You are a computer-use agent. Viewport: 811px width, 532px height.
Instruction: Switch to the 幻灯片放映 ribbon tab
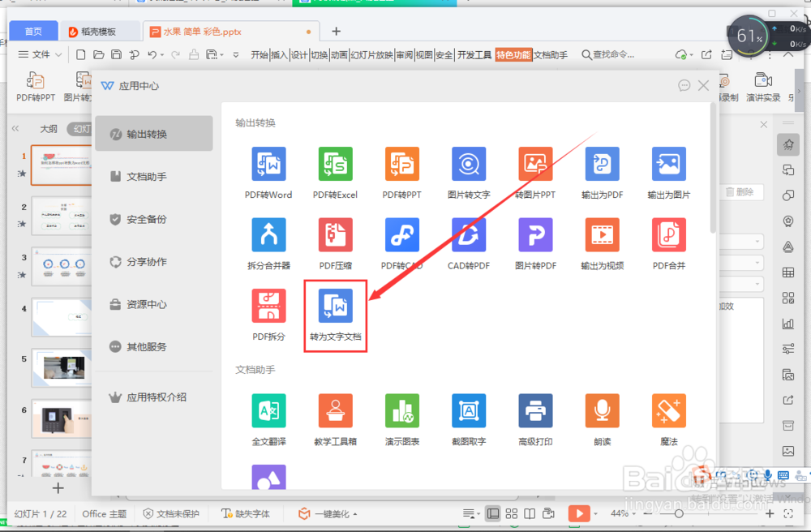pos(372,55)
